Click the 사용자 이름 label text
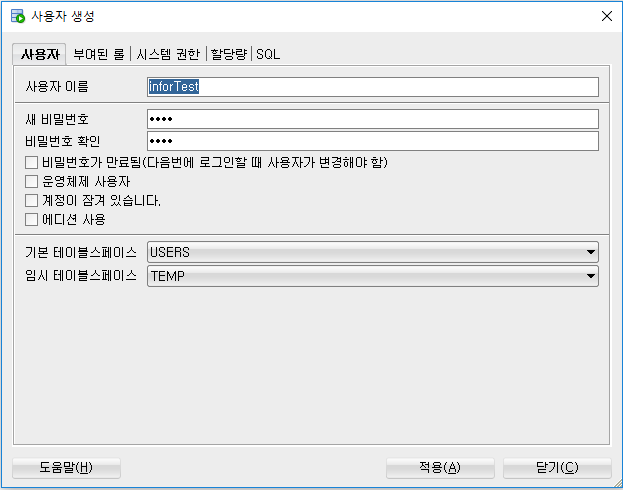This screenshot has width=623, height=490. (x=57, y=87)
